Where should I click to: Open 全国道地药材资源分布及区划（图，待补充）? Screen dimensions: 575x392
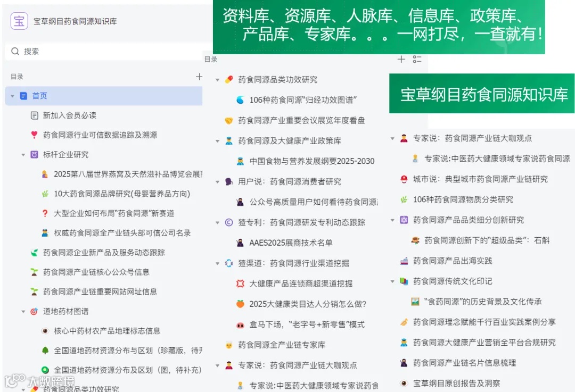click(128, 370)
